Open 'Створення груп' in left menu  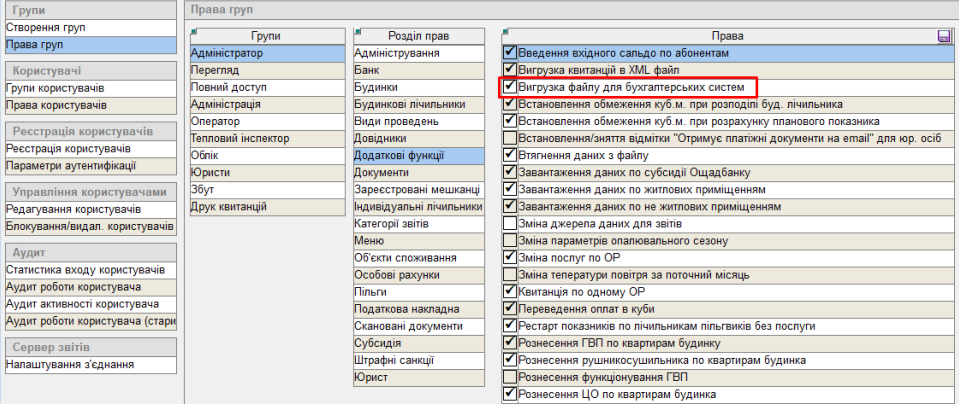(45, 27)
